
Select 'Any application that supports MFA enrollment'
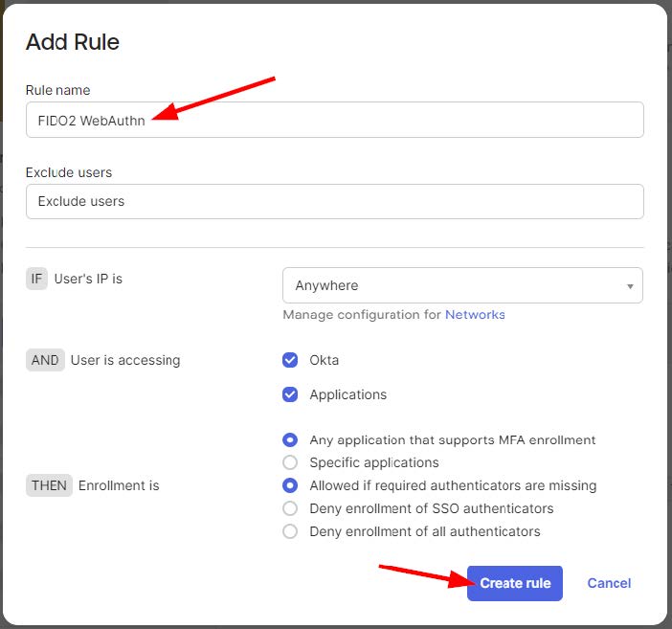290,440
